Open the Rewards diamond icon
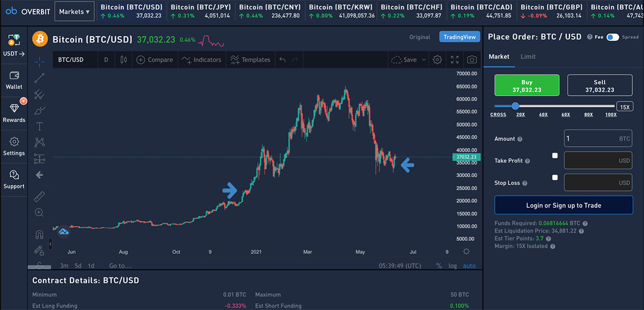The width and height of the screenshot is (644, 310). [14, 108]
